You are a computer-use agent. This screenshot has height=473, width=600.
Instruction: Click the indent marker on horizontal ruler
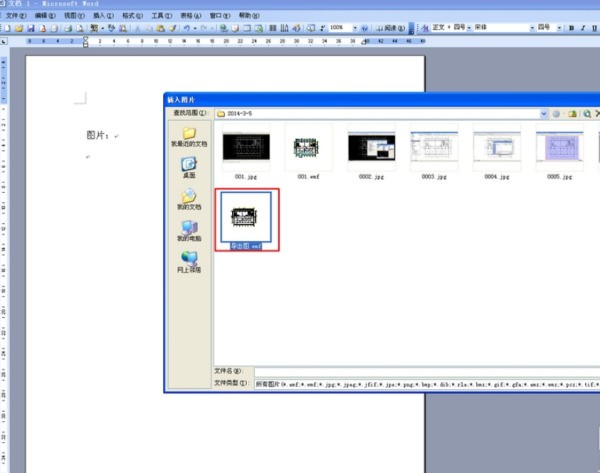pyautogui.click(x=86, y=41)
